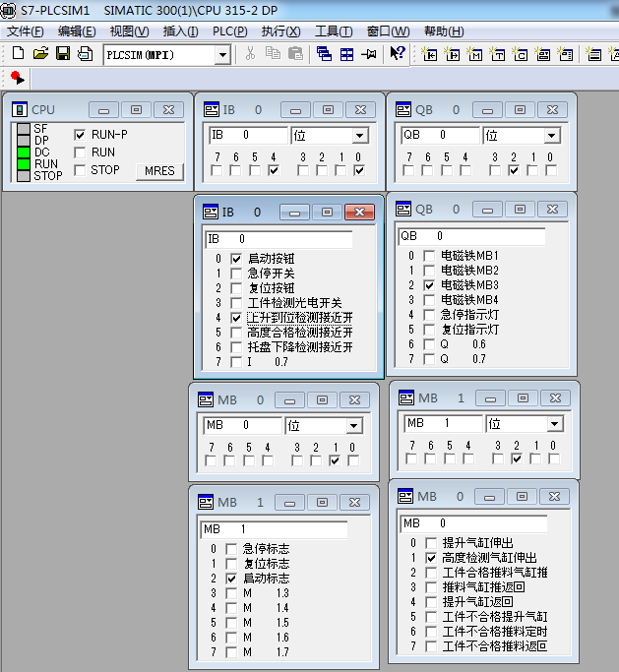Open a saved PLC file via the folder icon
Image resolution: width=619 pixels, height=672 pixels.
coord(40,54)
